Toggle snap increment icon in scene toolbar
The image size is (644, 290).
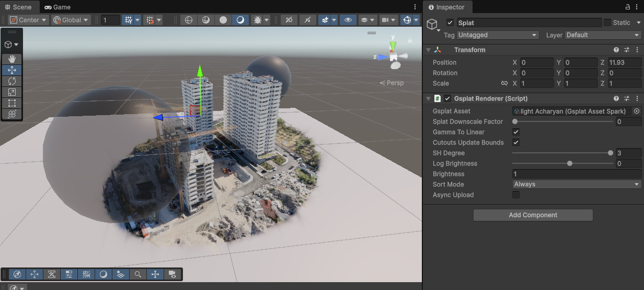point(150,20)
